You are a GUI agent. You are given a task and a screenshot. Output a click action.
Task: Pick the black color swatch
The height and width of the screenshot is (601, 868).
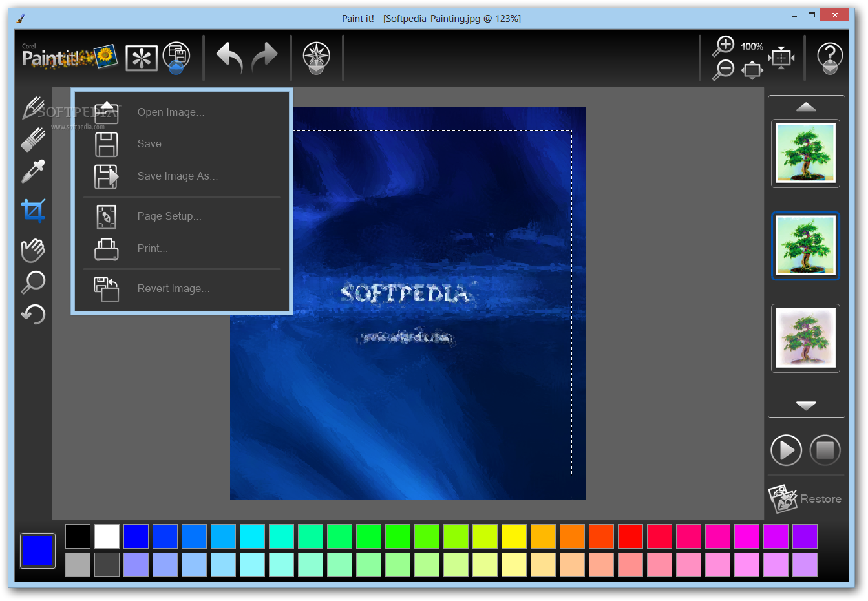click(78, 536)
